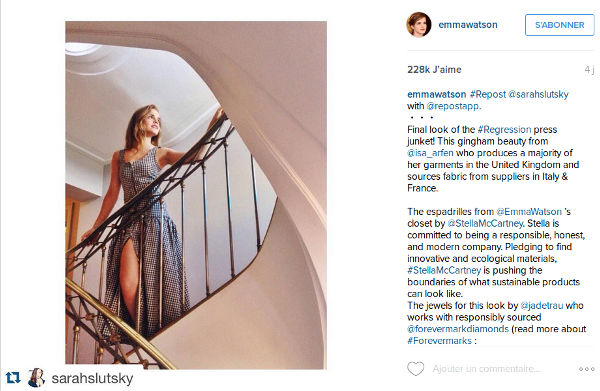600x391 pixels.
Task: Open the three-dots more options menu
Action: (x=587, y=369)
